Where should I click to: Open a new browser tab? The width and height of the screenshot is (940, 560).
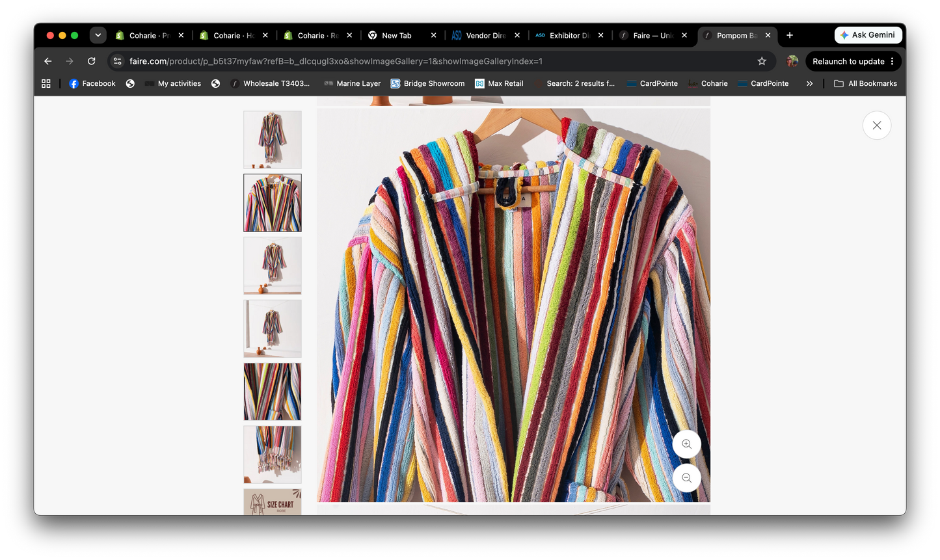click(790, 35)
